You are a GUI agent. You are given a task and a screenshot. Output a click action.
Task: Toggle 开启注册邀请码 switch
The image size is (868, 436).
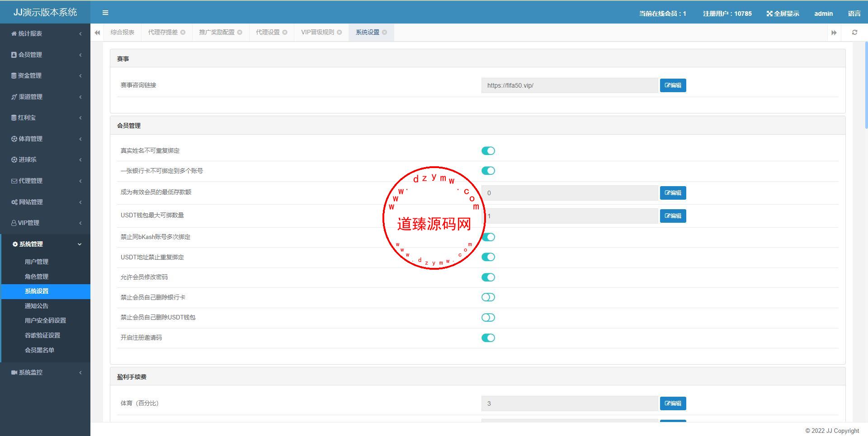[488, 338]
